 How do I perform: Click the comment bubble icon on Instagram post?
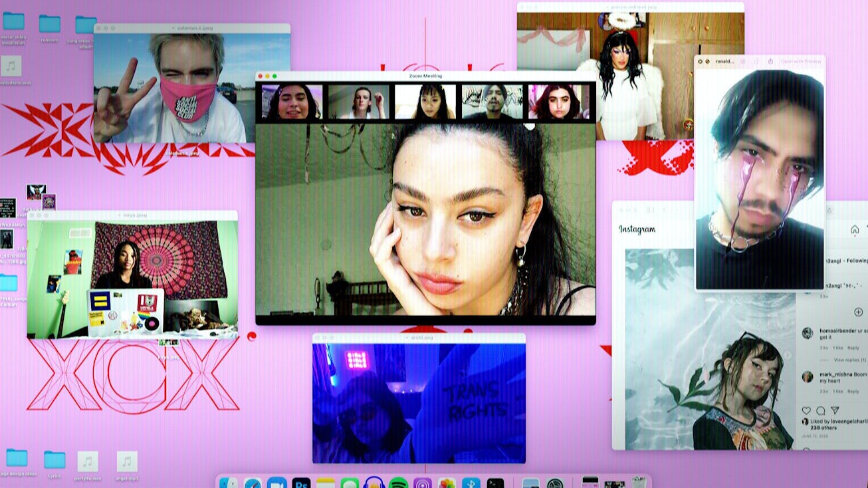[821, 411]
